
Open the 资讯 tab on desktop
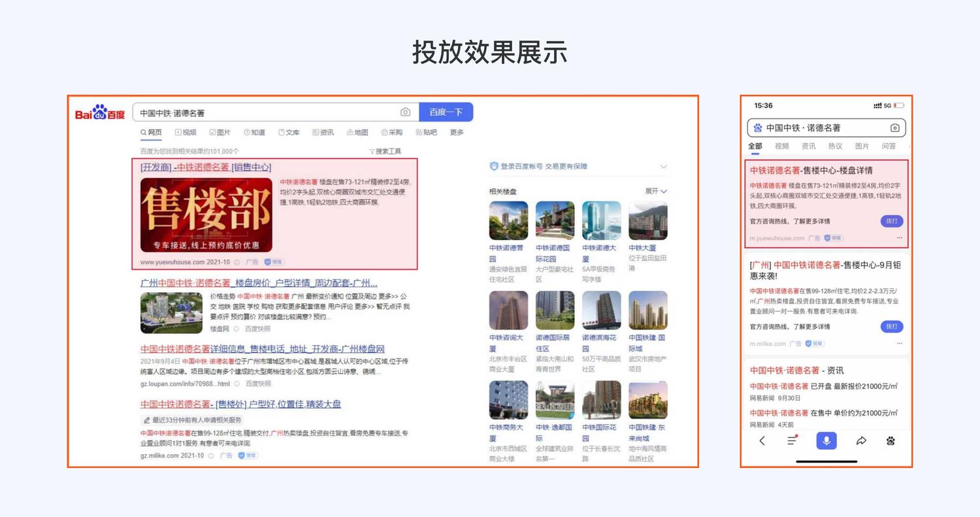[323, 132]
